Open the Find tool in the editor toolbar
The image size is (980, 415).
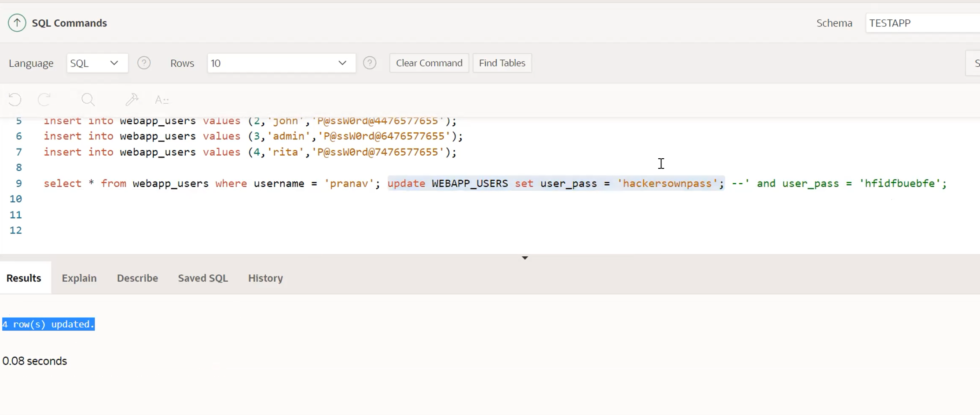click(88, 100)
